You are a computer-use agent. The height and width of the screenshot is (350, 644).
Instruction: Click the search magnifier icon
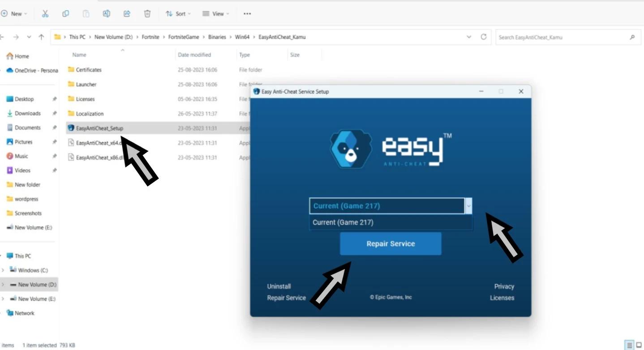pyautogui.click(x=632, y=37)
